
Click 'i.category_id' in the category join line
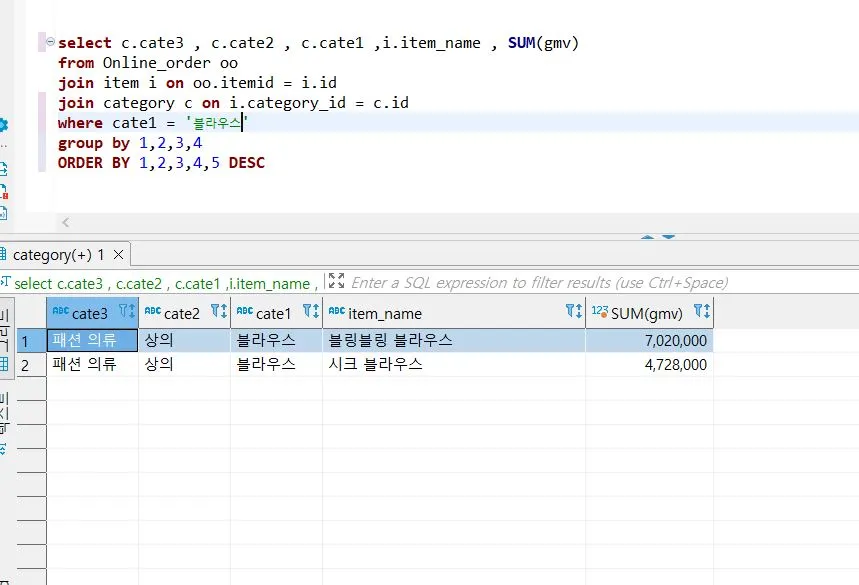tap(288, 103)
